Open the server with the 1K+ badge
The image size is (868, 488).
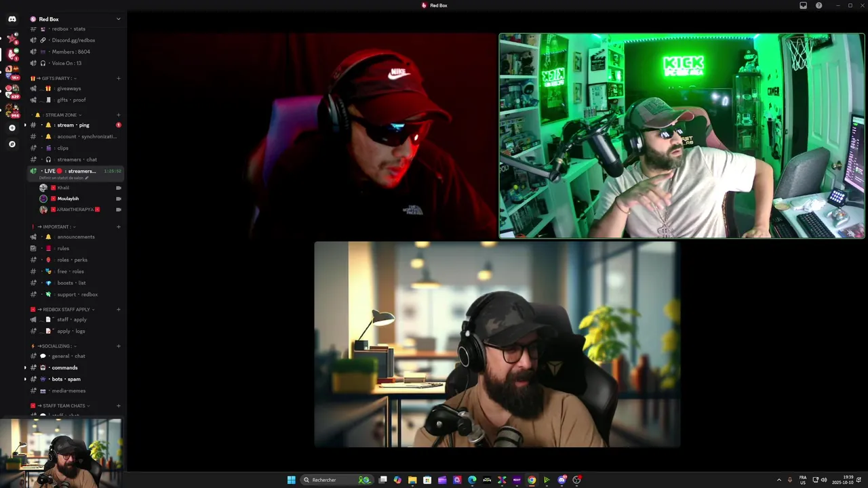click(12, 72)
